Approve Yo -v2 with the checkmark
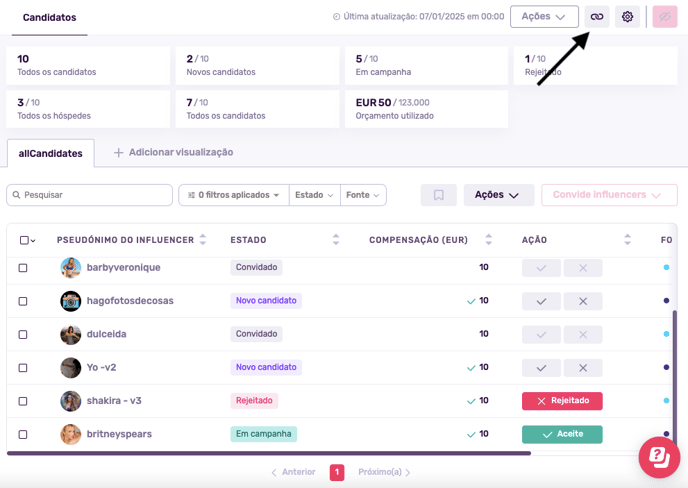The height and width of the screenshot is (488, 688). pyautogui.click(x=541, y=368)
